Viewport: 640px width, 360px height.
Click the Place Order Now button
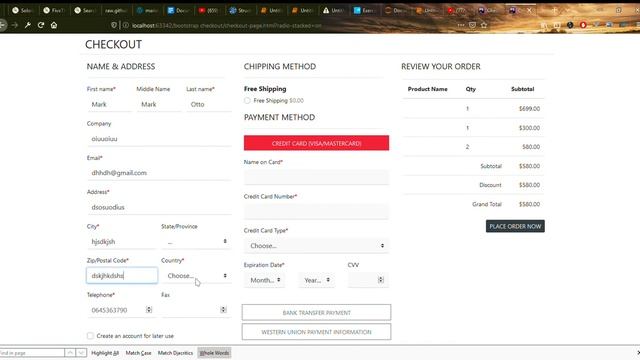tap(515, 226)
